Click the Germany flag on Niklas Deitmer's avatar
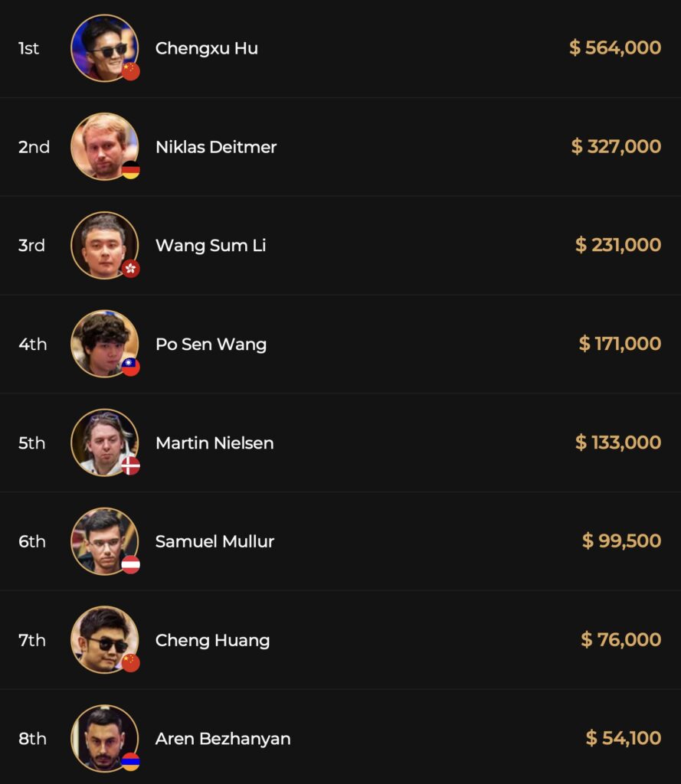 131,170
